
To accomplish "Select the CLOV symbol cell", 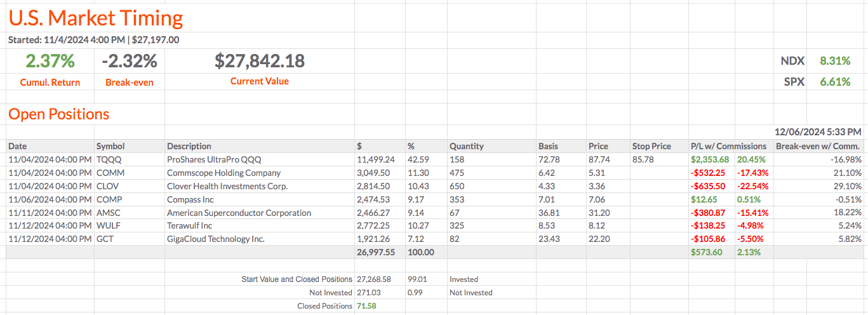I will pyautogui.click(x=109, y=186).
